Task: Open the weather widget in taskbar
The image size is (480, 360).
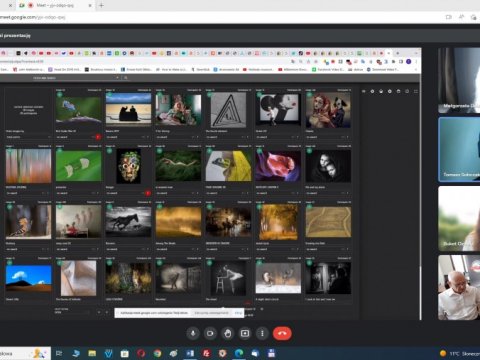Action: [x=460, y=353]
